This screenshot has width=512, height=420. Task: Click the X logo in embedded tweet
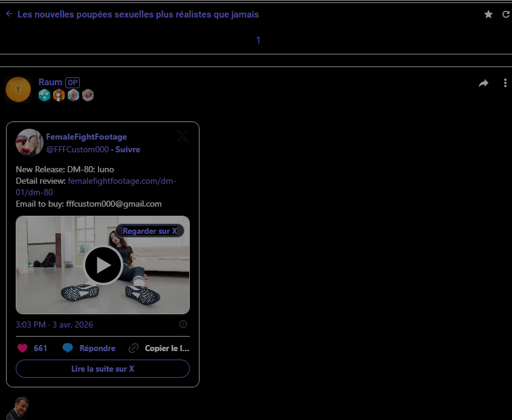tap(182, 136)
